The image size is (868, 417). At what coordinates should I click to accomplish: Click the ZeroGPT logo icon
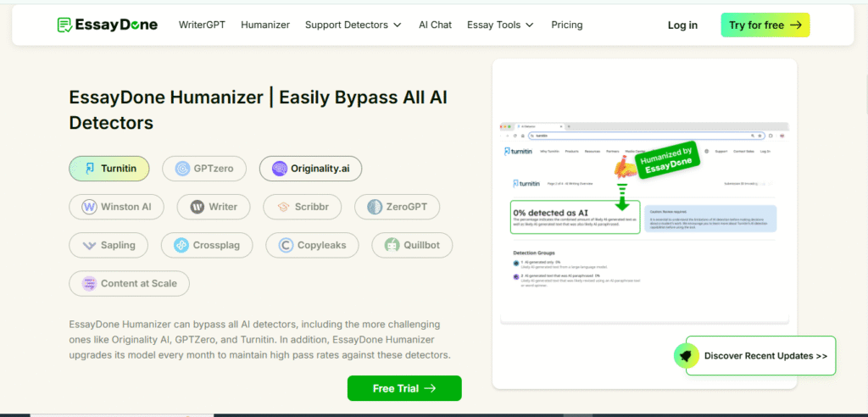coord(375,207)
